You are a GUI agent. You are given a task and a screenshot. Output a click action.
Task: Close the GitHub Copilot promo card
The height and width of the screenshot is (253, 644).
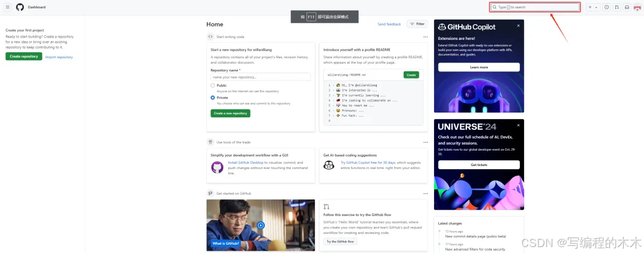(518, 26)
